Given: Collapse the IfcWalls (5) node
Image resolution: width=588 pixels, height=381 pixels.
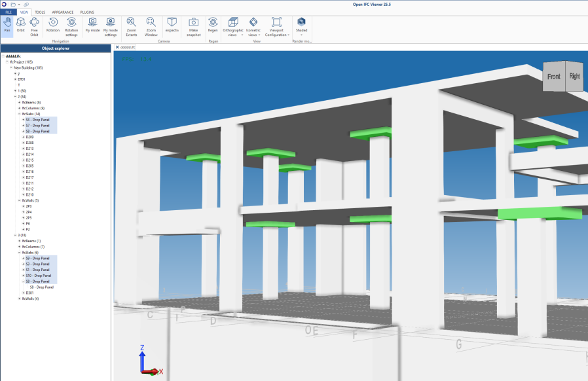Looking at the screenshot, I should (x=19, y=200).
